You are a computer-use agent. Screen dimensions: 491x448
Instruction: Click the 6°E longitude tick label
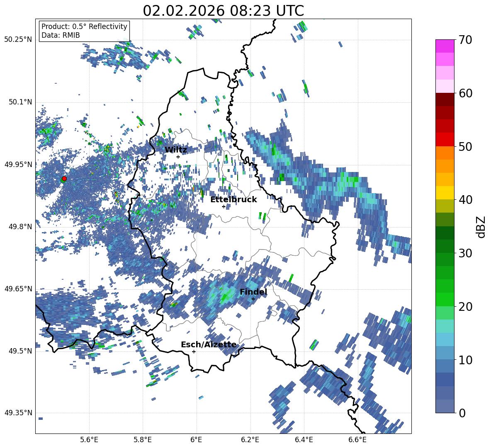tap(196, 440)
